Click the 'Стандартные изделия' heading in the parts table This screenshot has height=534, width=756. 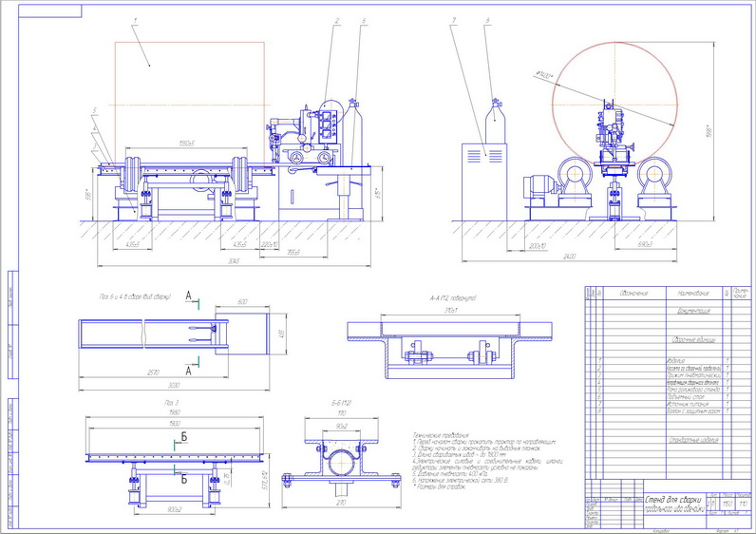[693, 440]
